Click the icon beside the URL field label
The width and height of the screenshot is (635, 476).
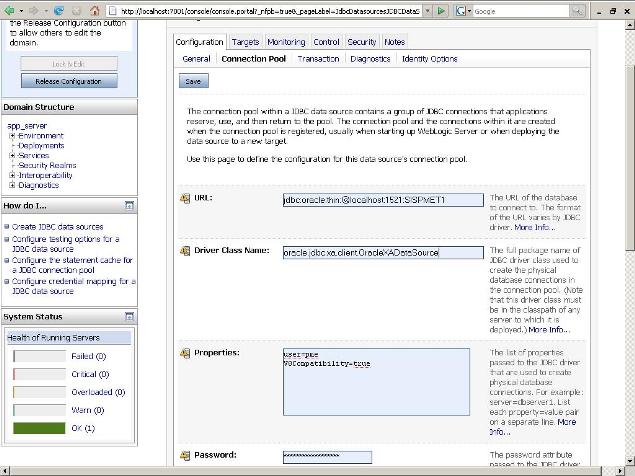coord(184,198)
